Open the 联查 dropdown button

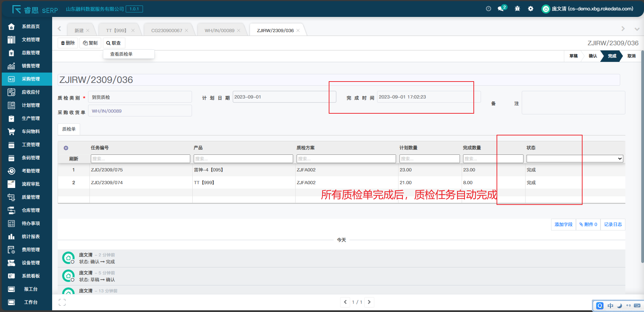tap(114, 43)
